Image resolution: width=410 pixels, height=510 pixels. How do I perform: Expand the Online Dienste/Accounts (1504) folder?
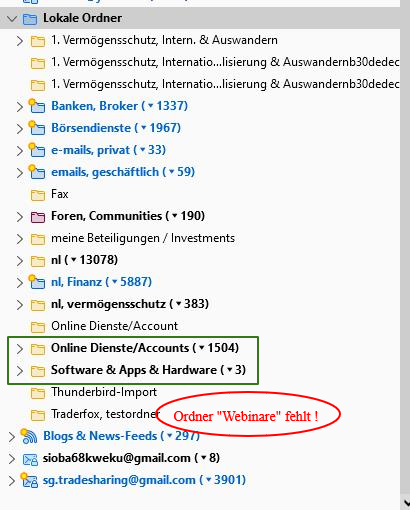(x=20, y=349)
